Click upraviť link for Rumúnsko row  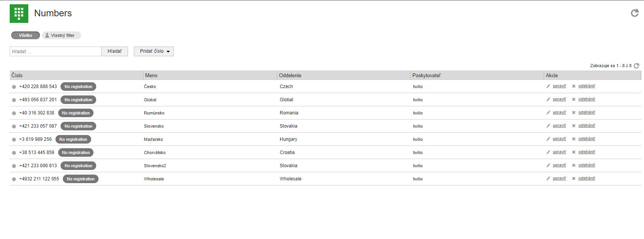coord(559,113)
